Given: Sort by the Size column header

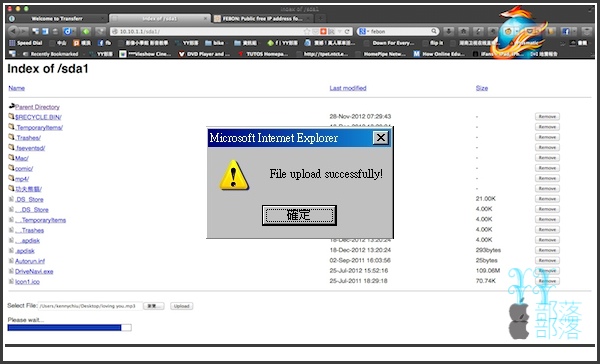Looking at the screenshot, I should [x=482, y=88].
